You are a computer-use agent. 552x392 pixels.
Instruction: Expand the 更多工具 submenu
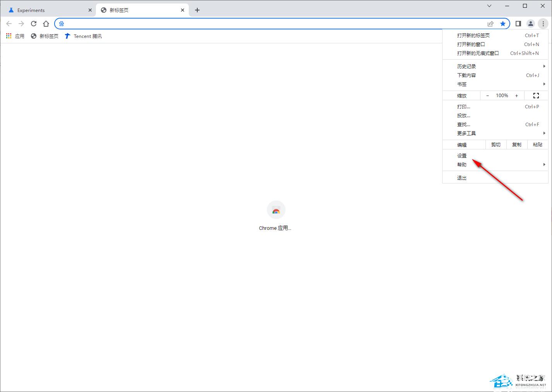(x=495, y=133)
